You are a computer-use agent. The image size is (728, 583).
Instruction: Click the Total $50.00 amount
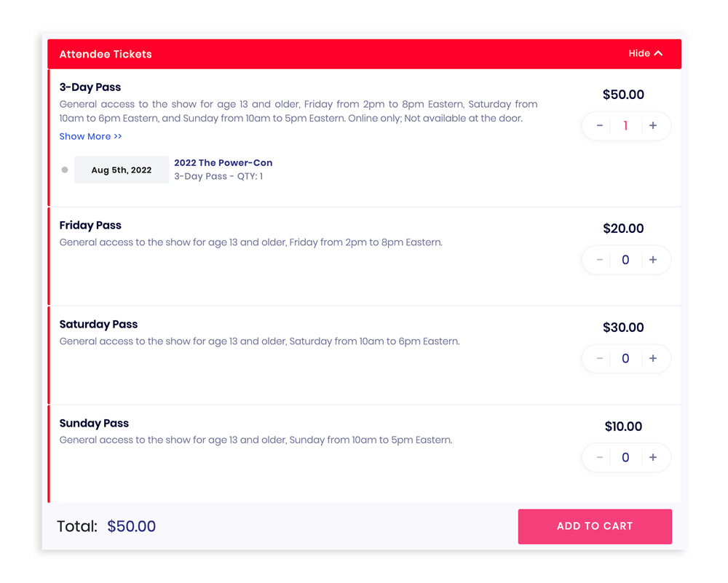pos(131,526)
